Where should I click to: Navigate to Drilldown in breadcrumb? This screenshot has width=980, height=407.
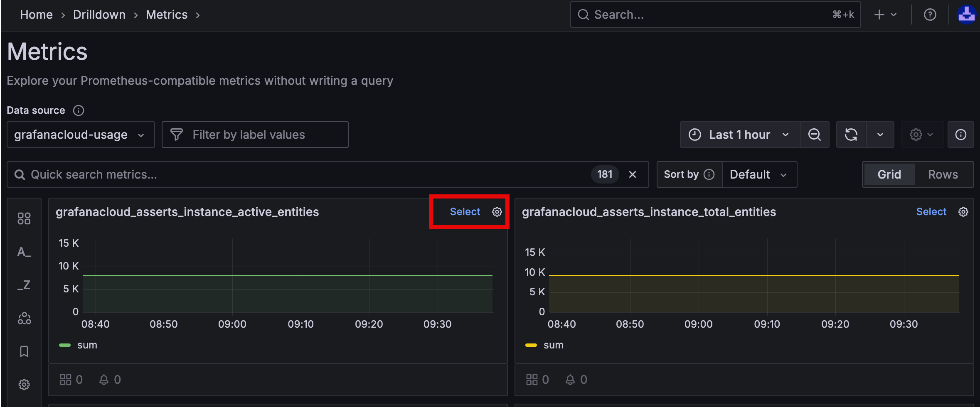pos(99,15)
